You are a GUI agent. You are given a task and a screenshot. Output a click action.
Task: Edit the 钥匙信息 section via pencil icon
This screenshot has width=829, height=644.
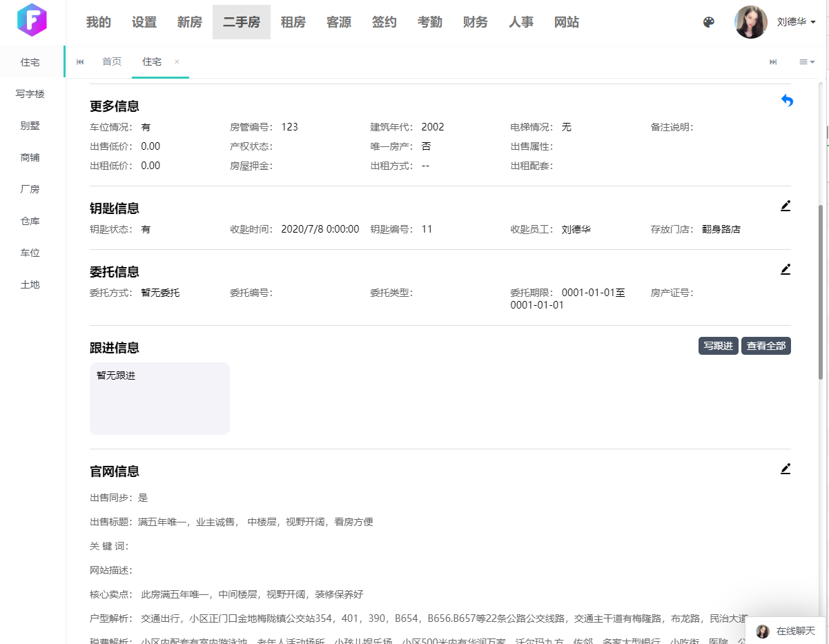coord(785,206)
